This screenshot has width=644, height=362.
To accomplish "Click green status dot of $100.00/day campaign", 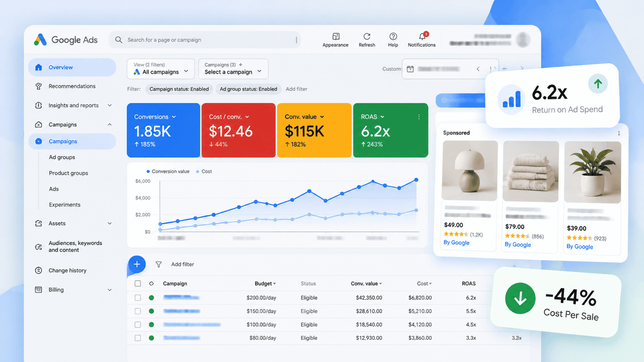I will click(x=151, y=325).
